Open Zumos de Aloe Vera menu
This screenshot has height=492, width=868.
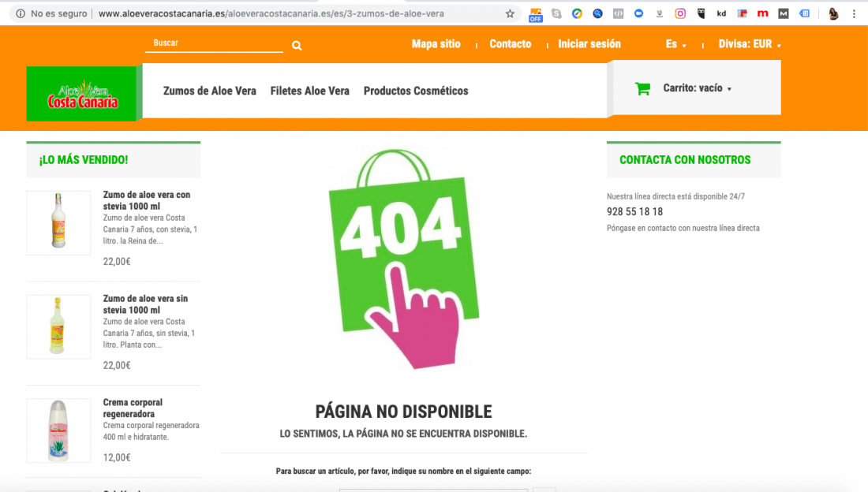[209, 91]
